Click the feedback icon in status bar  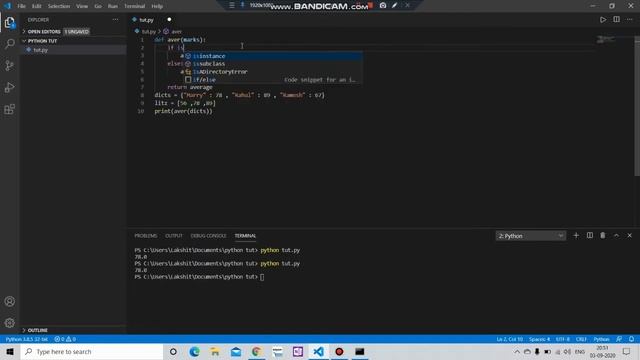point(619,339)
